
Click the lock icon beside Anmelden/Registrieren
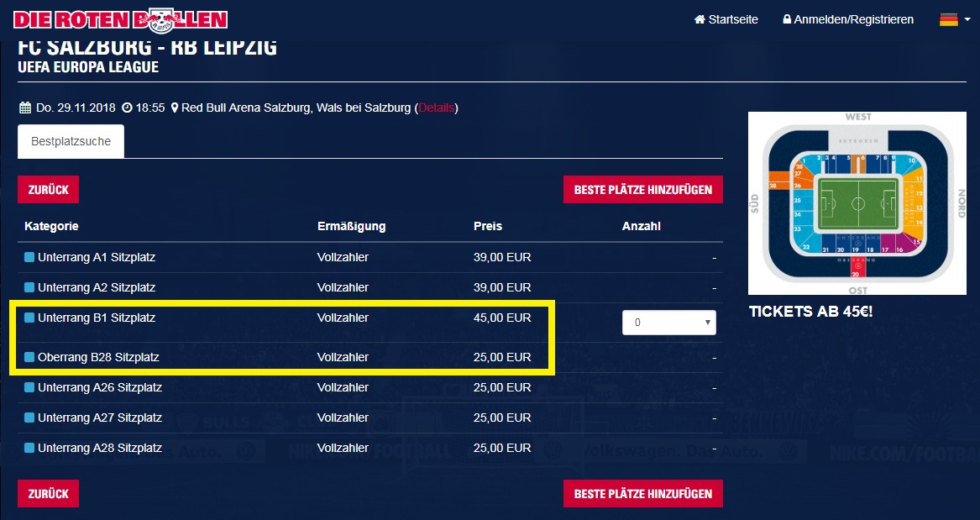pyautogui.click(x=787, y=19)
